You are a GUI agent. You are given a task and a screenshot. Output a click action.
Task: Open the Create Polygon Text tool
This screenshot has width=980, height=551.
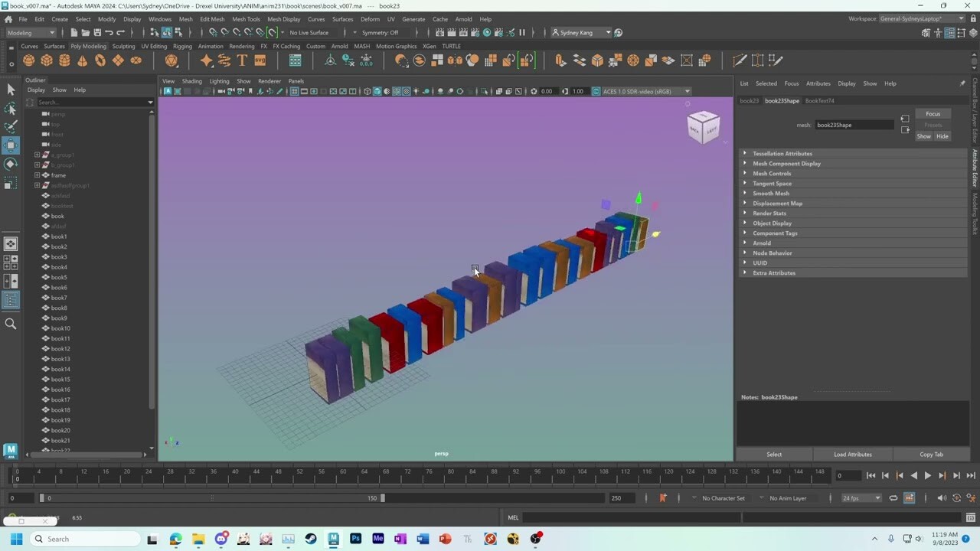[x=242, y=60]
